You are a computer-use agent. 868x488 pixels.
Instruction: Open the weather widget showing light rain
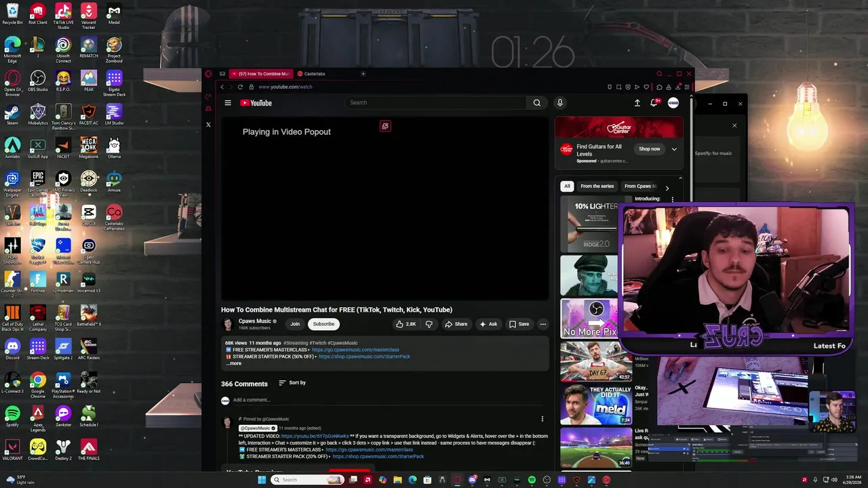click(20, 479)
